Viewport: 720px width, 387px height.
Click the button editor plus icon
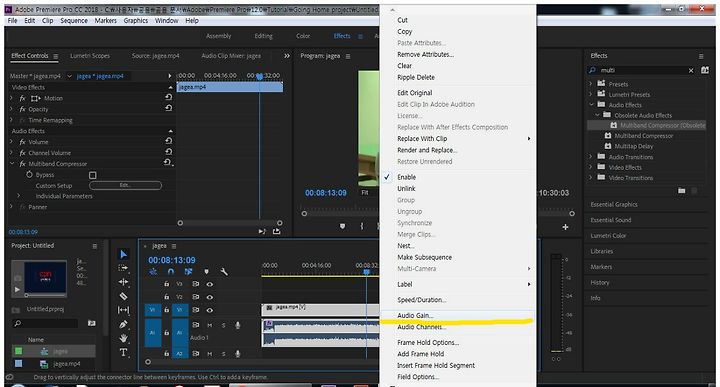565,227
